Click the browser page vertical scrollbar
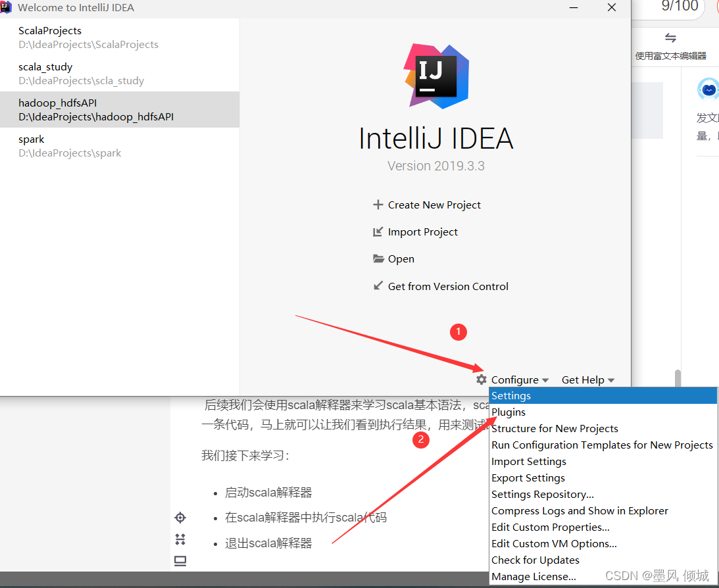Image resolution: width=719 pixels, height=588 pixels. point(678,378)
